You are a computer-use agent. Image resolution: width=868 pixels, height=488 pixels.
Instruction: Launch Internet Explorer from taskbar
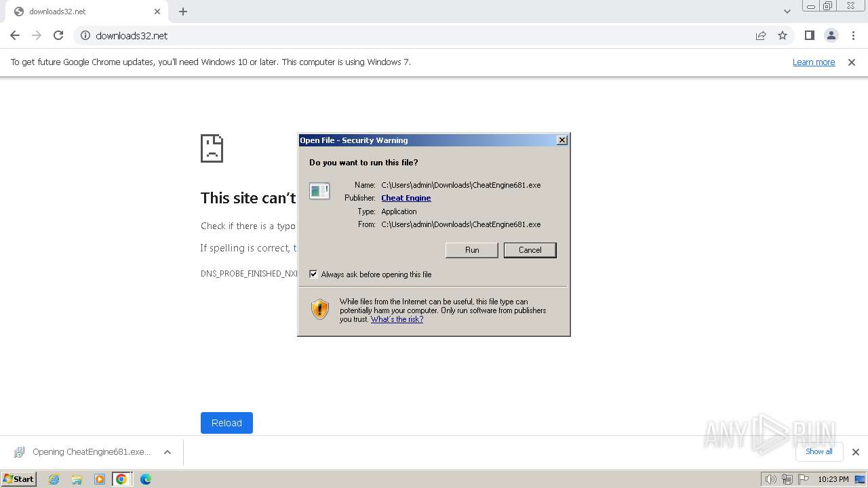tap(54, 479)
